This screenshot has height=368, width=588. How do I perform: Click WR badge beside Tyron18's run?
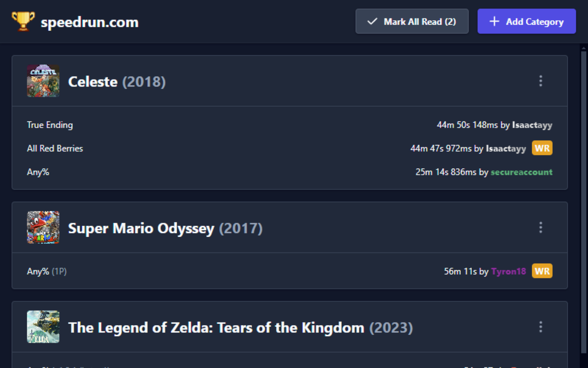542,271
